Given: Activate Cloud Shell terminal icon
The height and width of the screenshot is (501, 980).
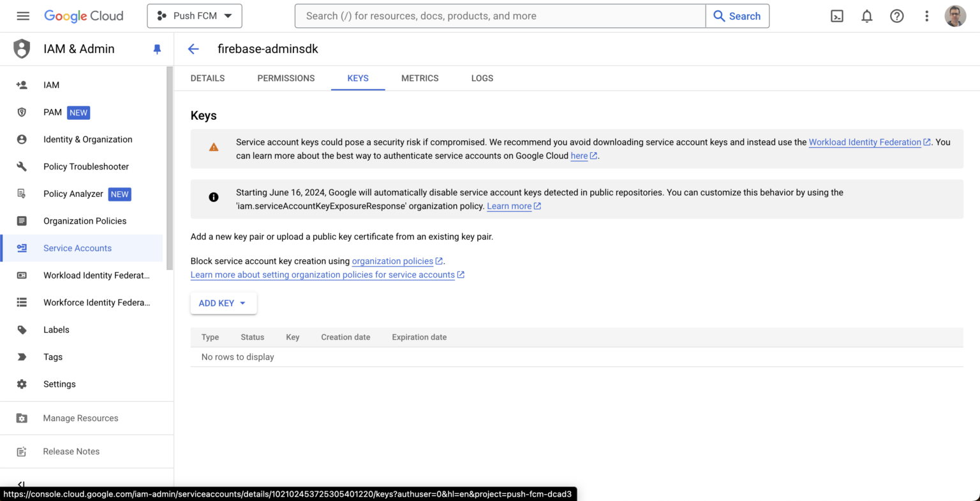Looking at the screenshot, I should point(837,16).
